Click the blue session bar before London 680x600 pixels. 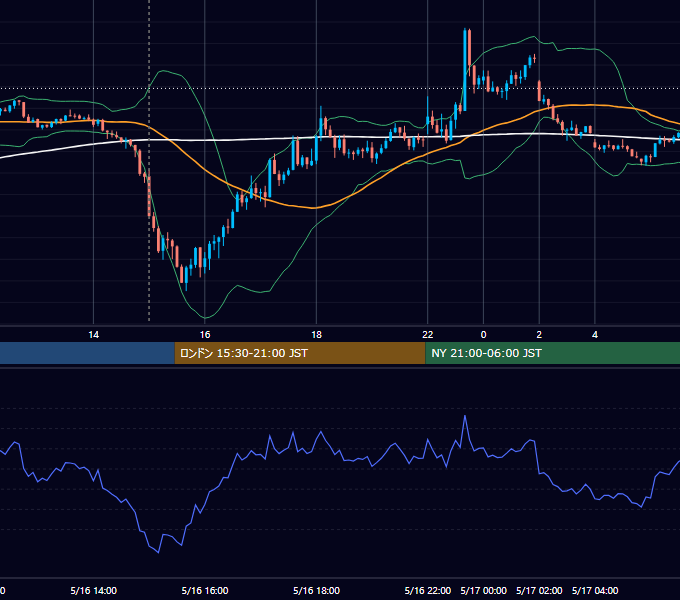[87, 353]
